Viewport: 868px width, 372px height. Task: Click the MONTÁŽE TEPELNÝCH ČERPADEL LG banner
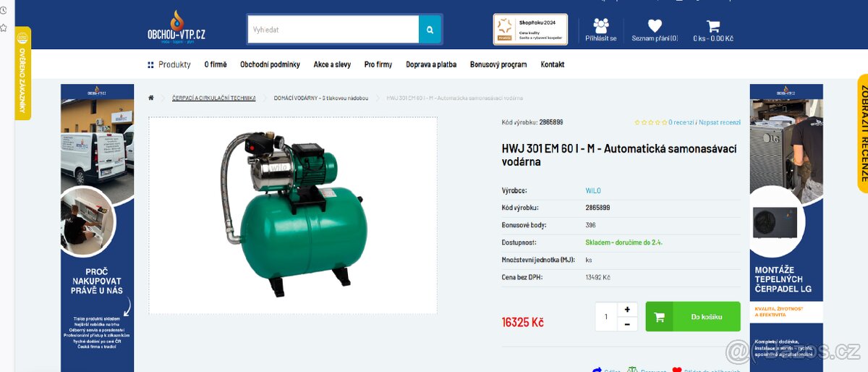tap(786, 228)
